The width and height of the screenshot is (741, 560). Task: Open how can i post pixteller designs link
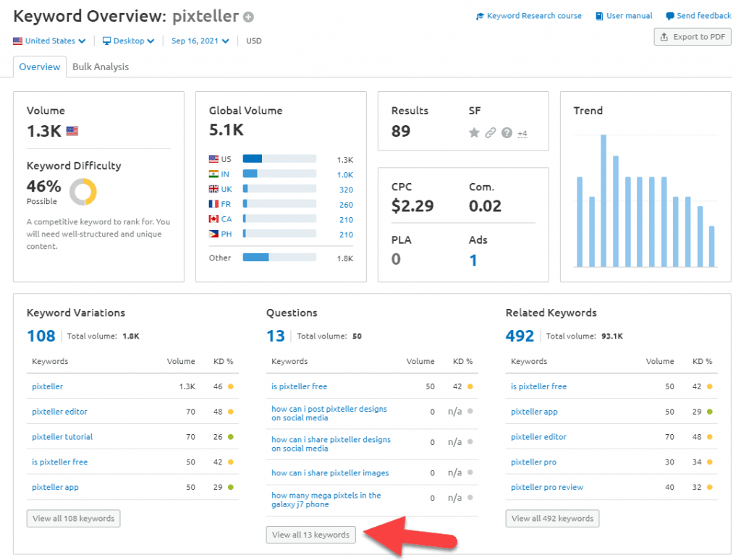(329, 413)
